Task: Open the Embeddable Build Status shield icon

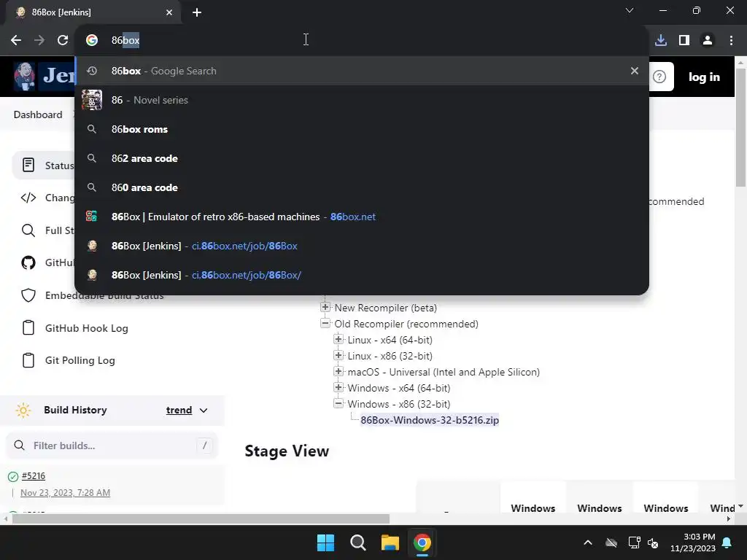Action: [x=28, y=295]
